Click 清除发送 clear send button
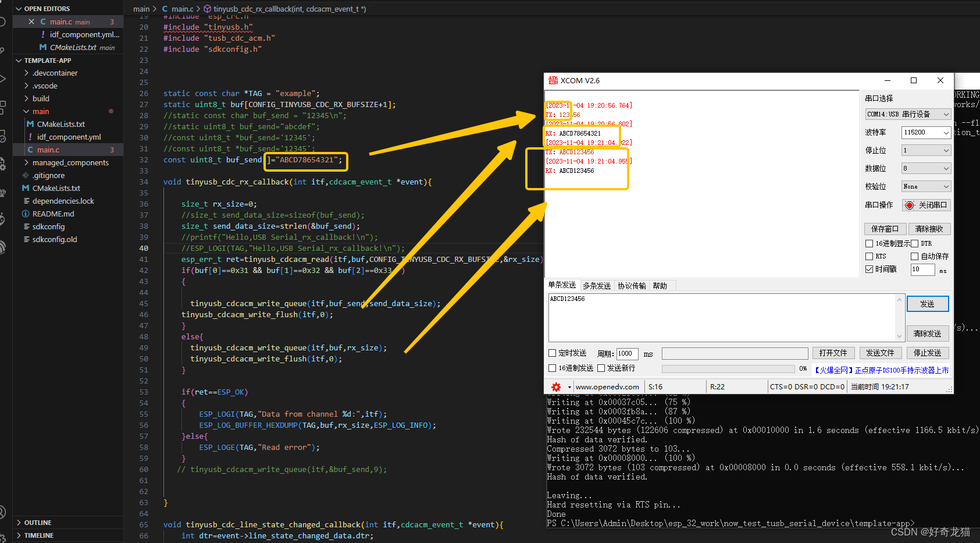980x543 pixels. click(928, 333)
